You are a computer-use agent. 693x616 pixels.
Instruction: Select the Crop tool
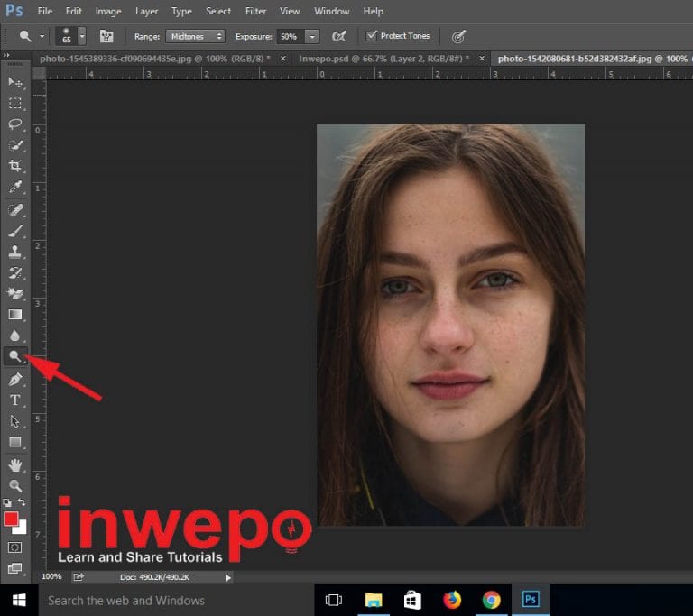15,166
